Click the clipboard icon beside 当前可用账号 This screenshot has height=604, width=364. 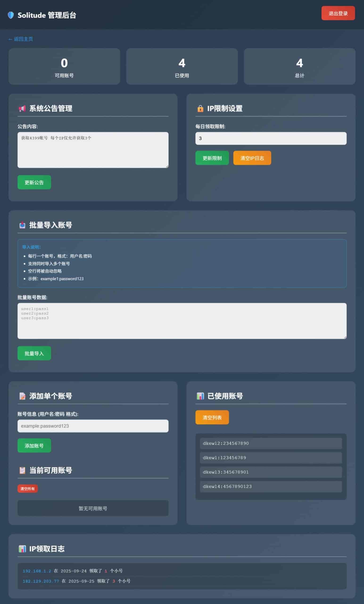tap(22, 470)
